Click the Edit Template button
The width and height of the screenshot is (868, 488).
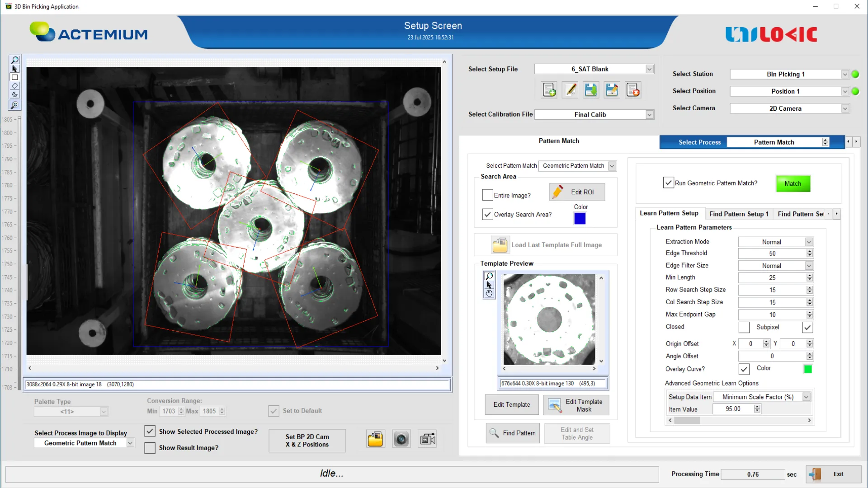[x=511, y=404]
